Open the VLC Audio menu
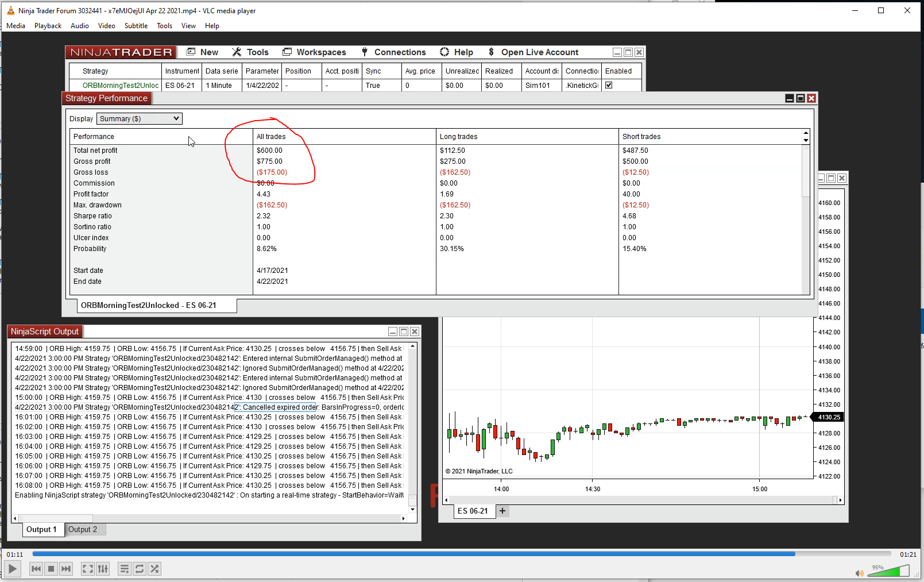 pyautogui.click(x=80, y=26)
